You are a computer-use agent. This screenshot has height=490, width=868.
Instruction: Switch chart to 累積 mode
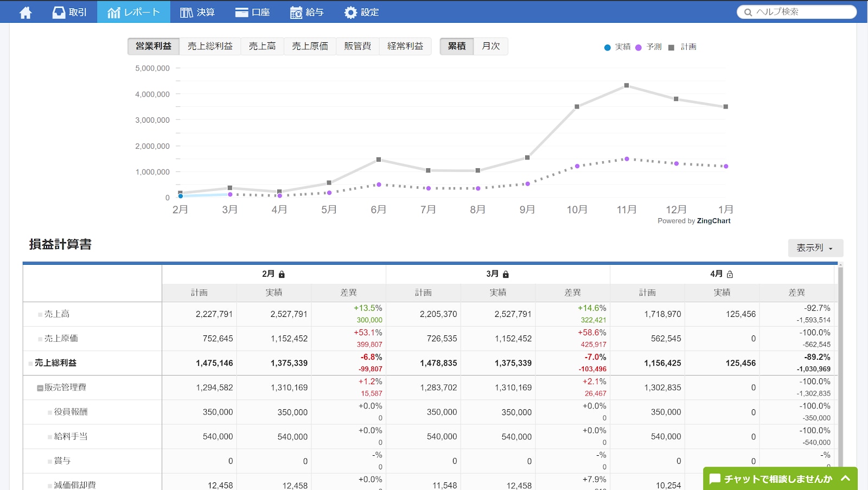point(457,46)
